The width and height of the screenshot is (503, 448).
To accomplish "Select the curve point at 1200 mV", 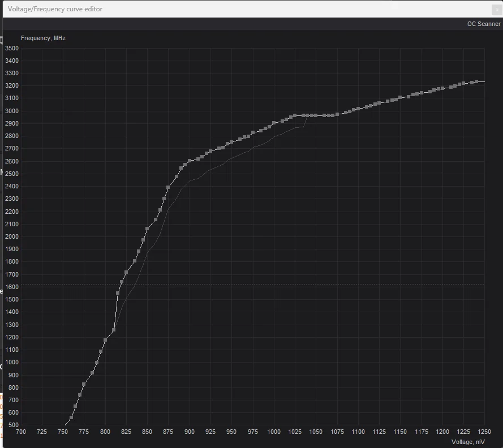I will (x=442, y=88).
